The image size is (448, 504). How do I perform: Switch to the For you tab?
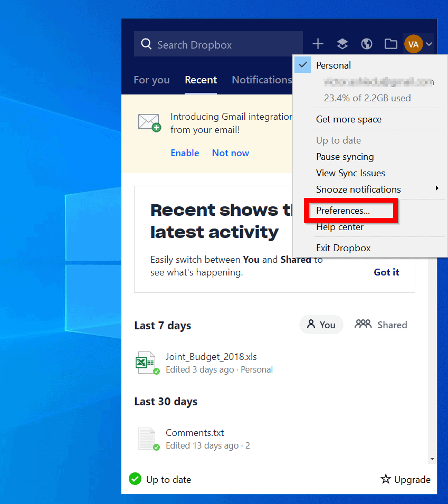click(x=151, y=80)
